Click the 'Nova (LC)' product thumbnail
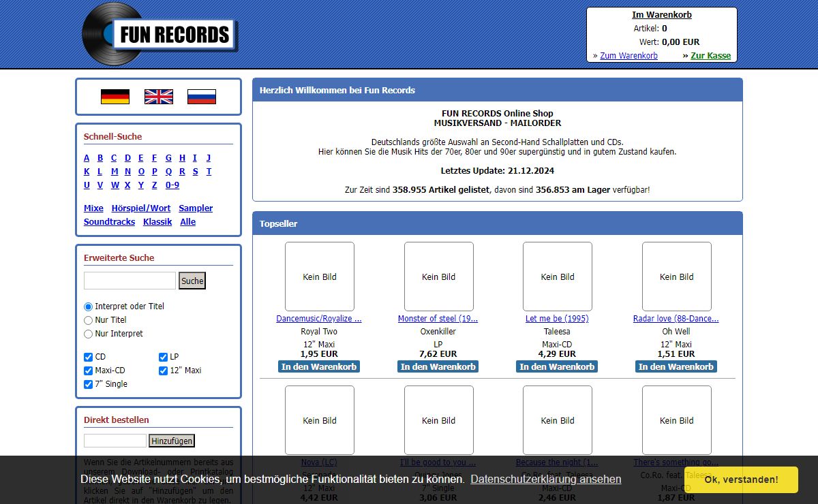This screenshot has width=818, height=504. [x=320, y=420]
